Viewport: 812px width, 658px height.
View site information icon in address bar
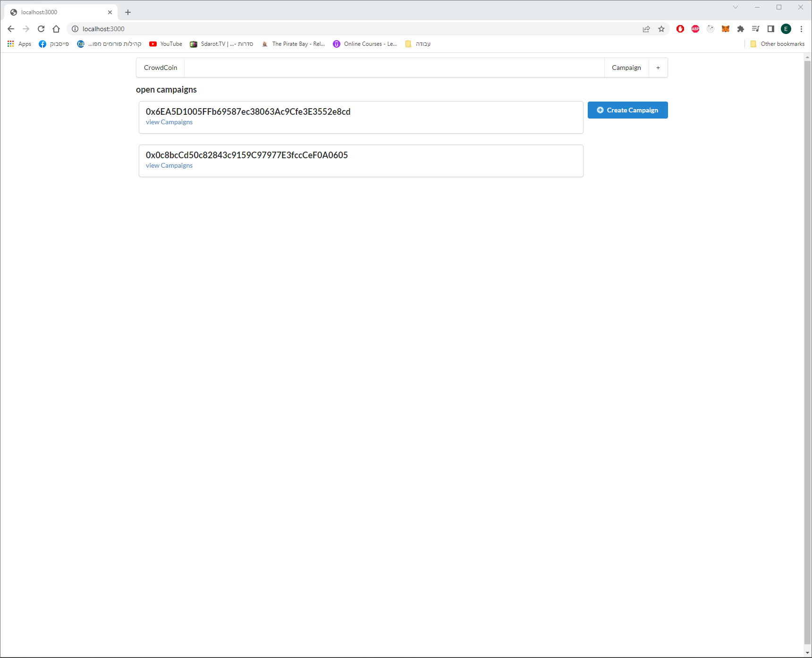(x=75, y=29)
